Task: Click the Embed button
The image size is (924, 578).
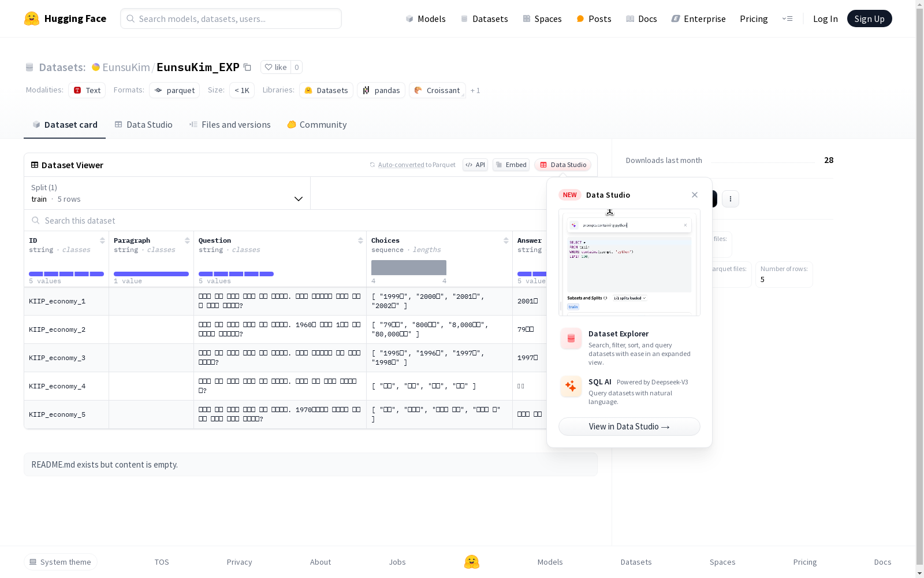Action: coord(511,165)
